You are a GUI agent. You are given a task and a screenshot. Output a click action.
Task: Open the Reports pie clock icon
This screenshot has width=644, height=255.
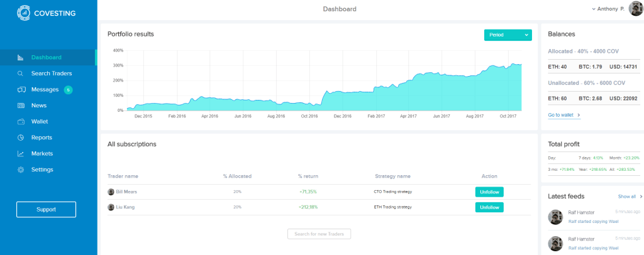coord(21,138)
